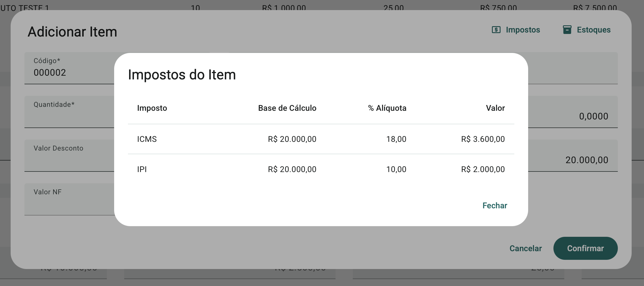
Task: Click into the Quantidade field
Action: pos(69,116)
